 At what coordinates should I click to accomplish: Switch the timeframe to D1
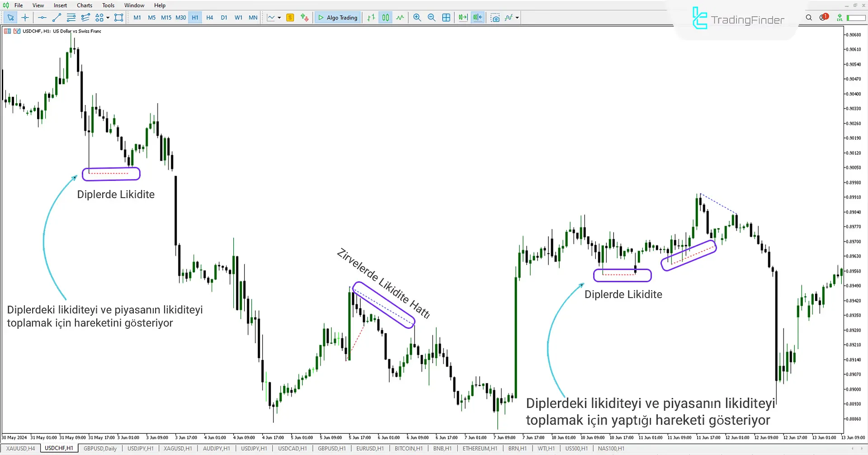pyautogui.click(x=224, y=18)
